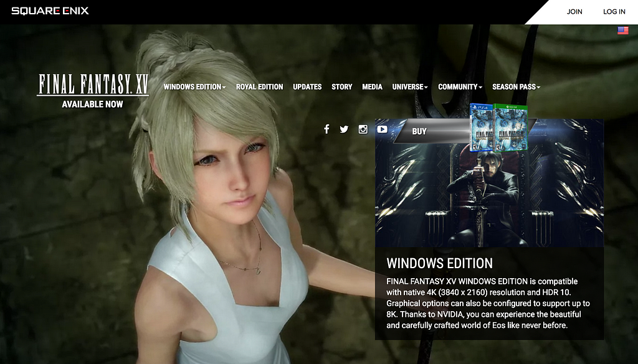Expand the Windows Edition dropdown menu
The height and width of the screenshot is (364, 638).
(194, 87)
